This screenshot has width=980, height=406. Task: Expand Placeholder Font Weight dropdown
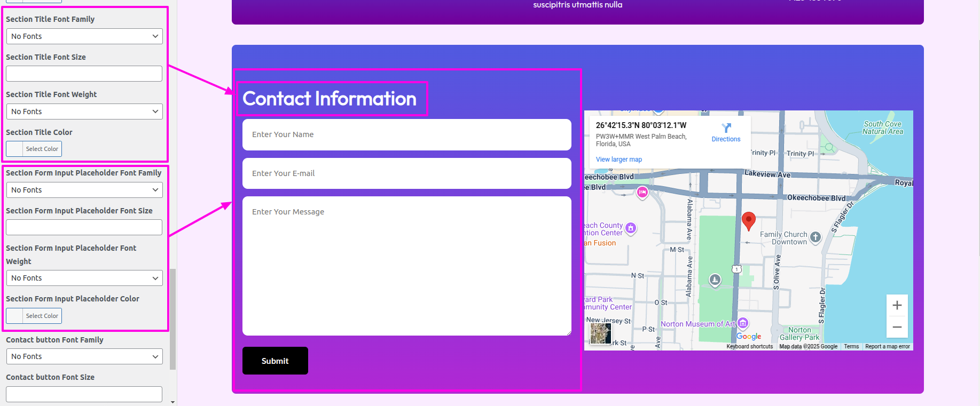(84, 278)
